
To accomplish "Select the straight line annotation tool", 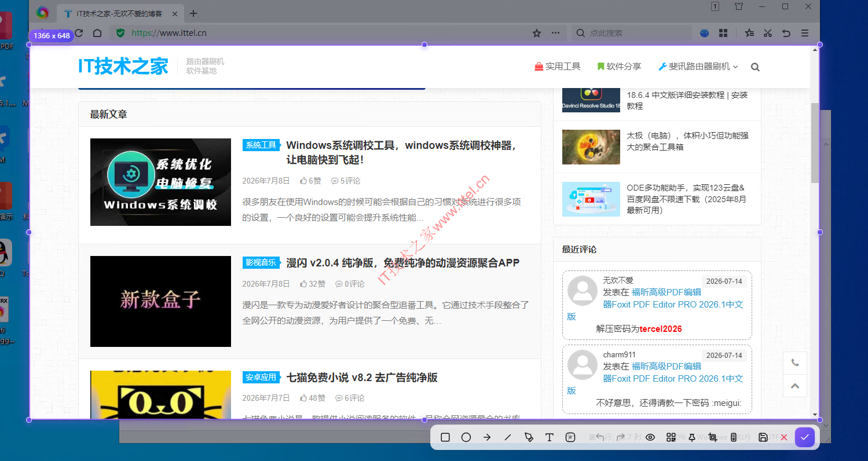I will (508, 437).
